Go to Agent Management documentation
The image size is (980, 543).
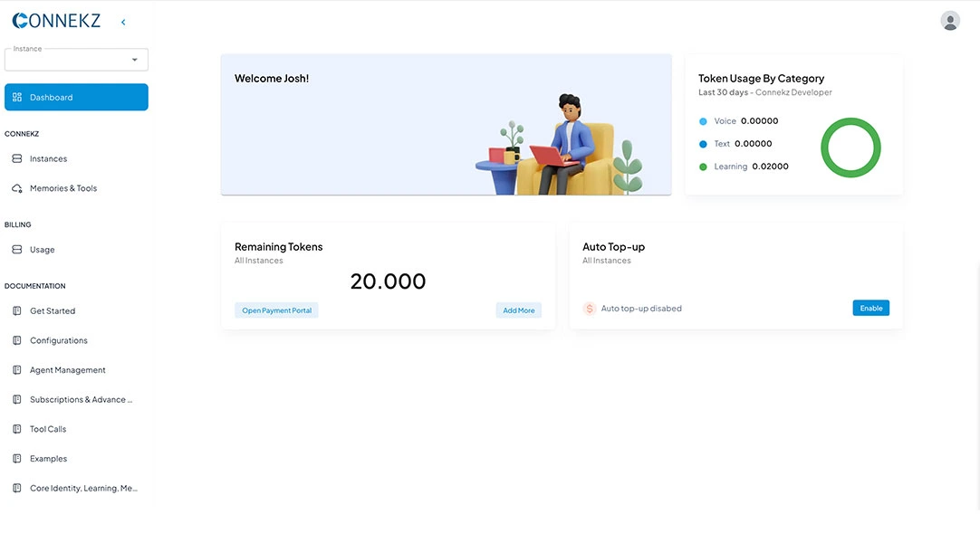point(67,370)
